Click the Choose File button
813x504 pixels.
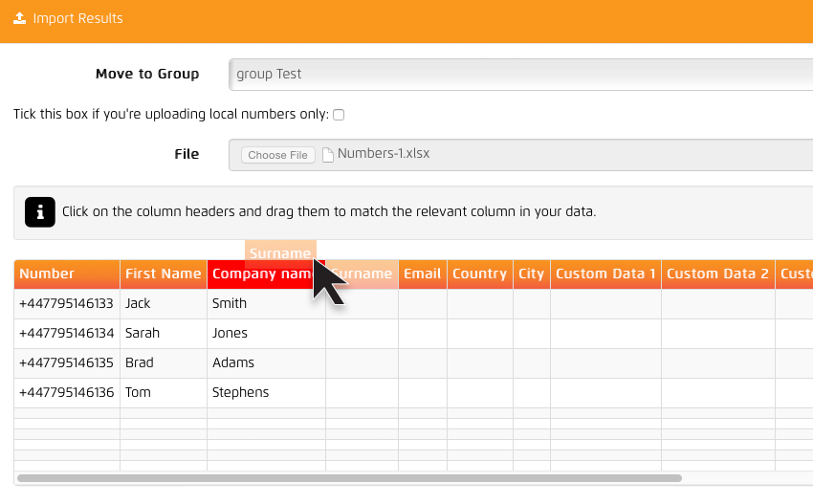277,155
